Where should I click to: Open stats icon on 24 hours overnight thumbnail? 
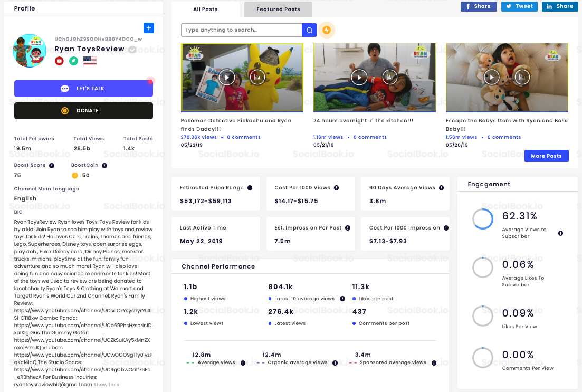click(390, 77)
